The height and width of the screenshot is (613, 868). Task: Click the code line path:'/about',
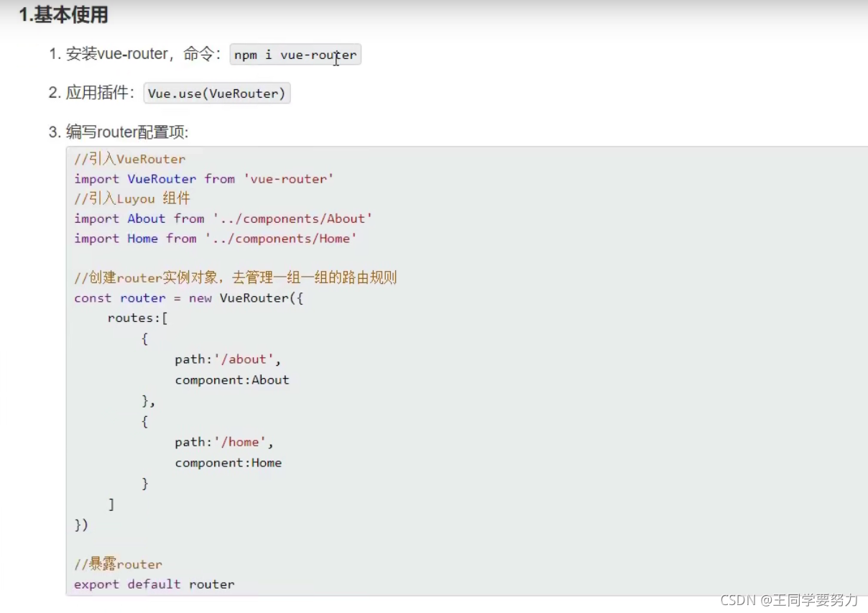[x=228, y=359]
